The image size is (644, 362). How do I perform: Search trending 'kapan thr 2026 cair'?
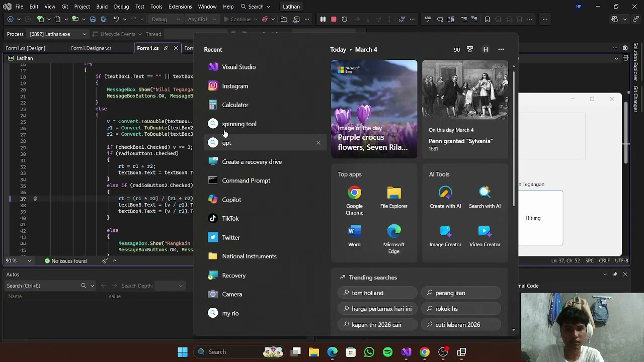377,325
